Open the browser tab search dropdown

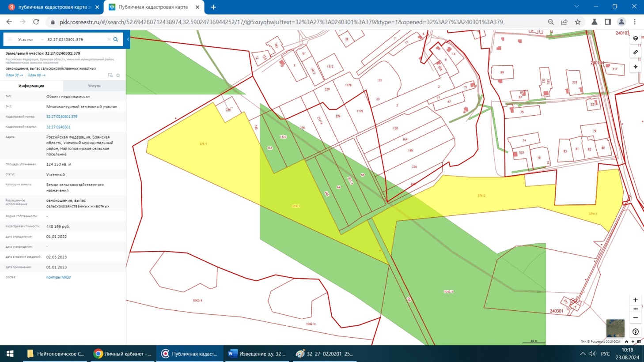pos(576,7)
